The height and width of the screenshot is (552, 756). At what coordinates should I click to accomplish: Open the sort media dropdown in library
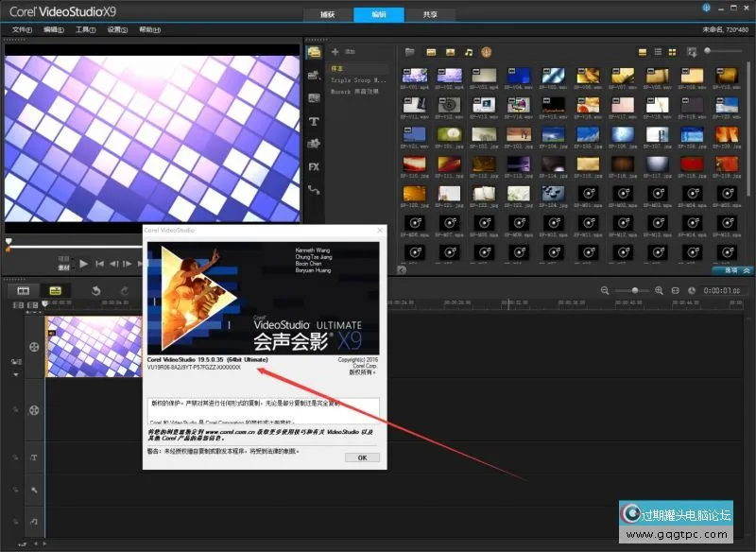(x=693, y=51)
